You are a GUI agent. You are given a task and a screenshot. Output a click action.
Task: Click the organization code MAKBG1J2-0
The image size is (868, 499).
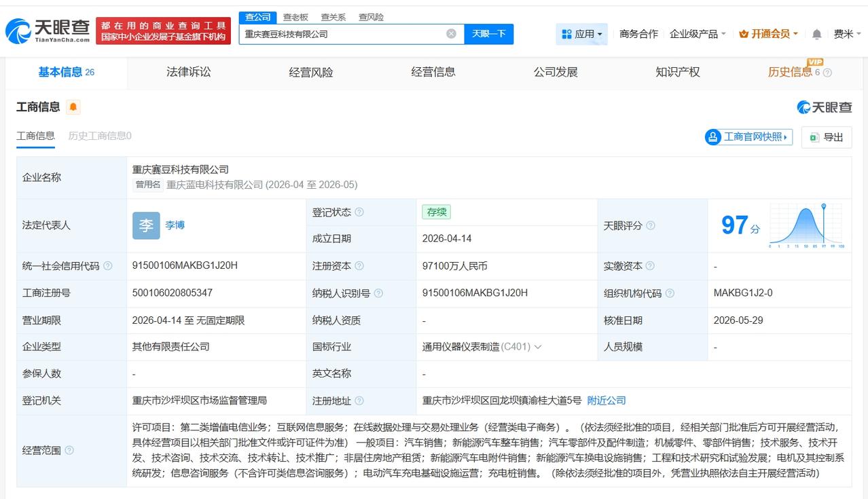pyautogui.click(x=742, y=293)
